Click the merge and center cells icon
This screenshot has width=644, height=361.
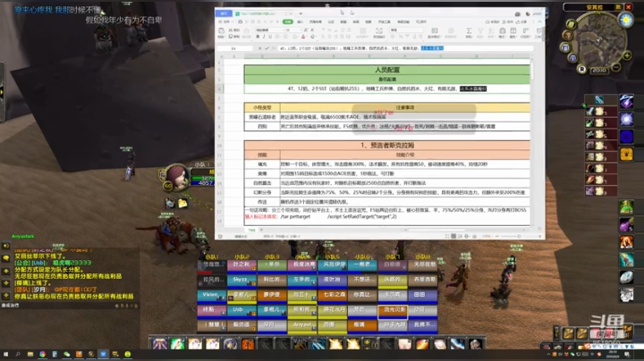(x=362, y=30)
